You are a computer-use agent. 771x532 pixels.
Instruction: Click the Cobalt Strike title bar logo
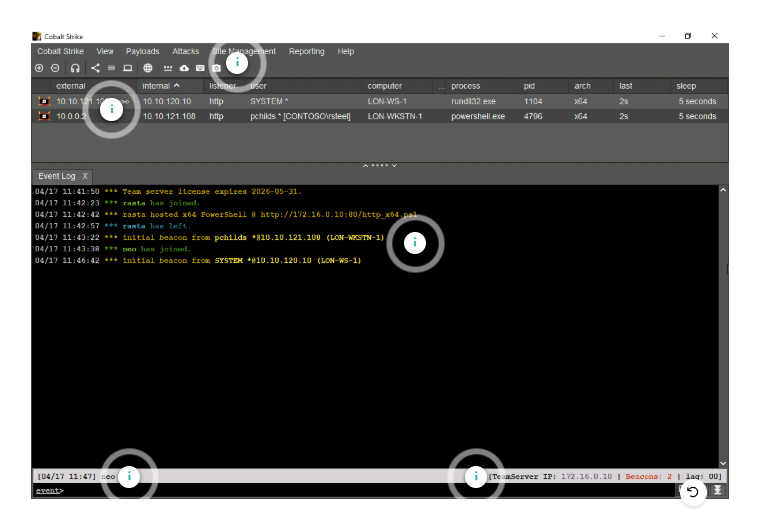point(36,36)
